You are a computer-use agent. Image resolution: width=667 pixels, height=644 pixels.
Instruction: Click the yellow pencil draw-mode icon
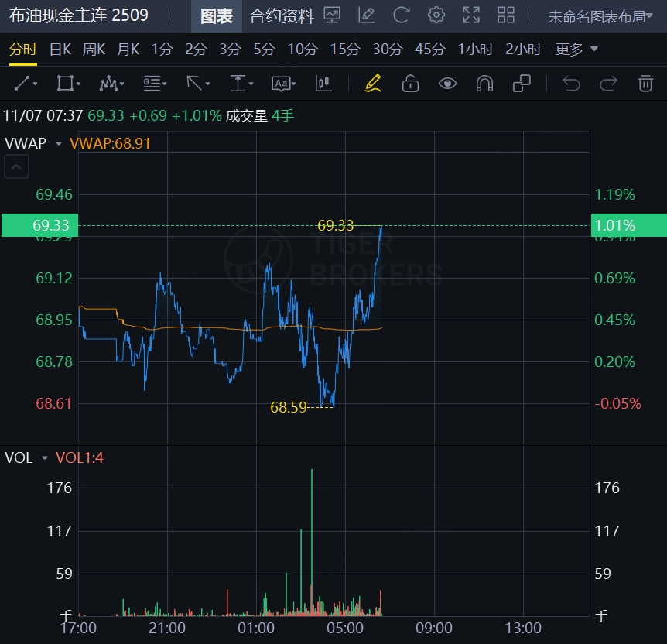click(x=373, y=84)
